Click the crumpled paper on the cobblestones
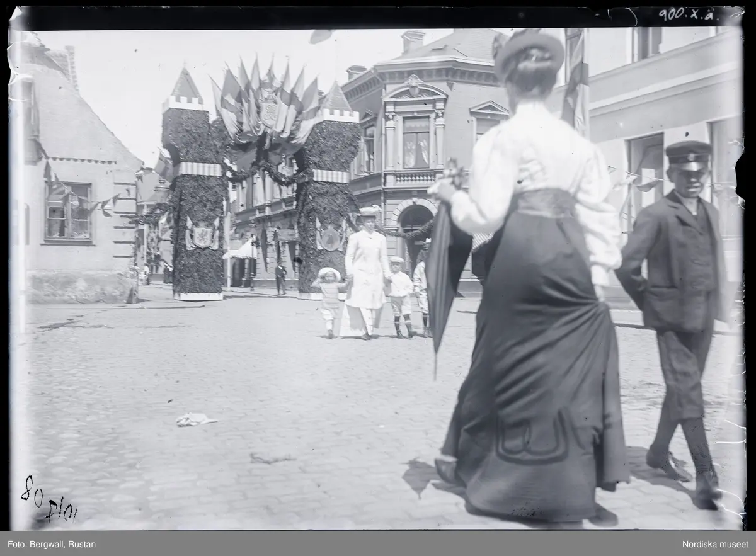 click(x=195, y=419)
